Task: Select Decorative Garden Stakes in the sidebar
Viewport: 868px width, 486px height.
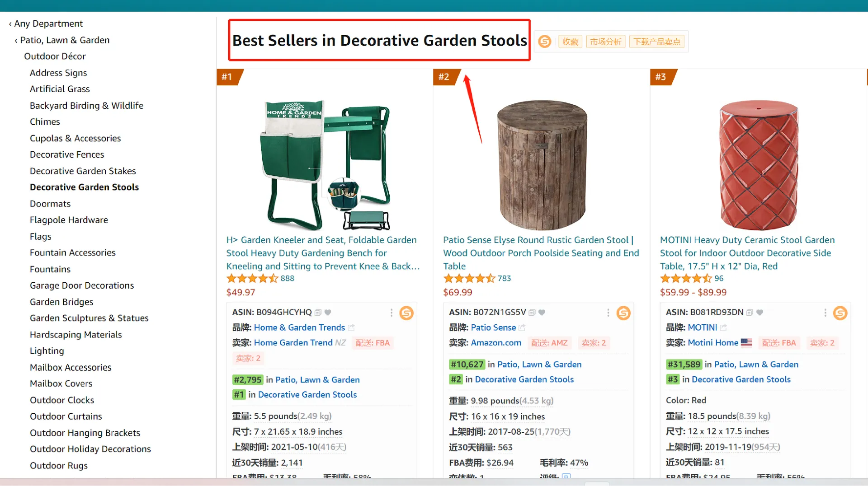Action: coord(83,171)
